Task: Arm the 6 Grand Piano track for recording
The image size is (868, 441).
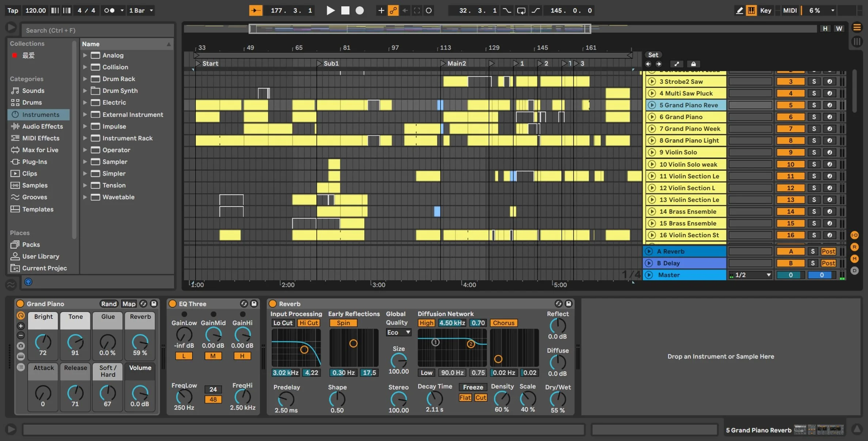Action: [830, 117]
